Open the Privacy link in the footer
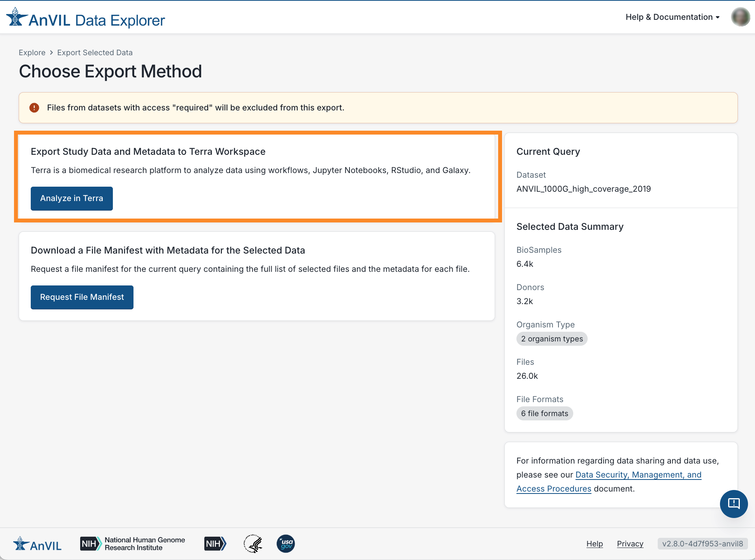The height and width of the screenshot is (560, 755). [x=630, y=544]
